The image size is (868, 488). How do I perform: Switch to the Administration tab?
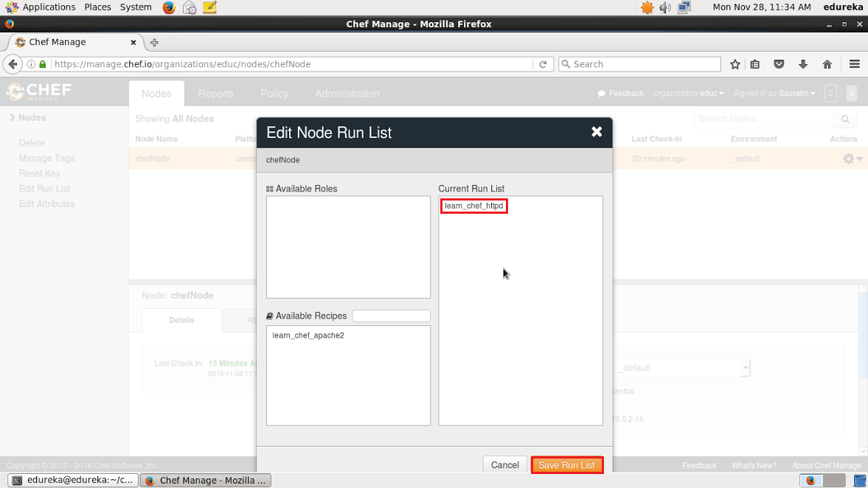(347, 94)
